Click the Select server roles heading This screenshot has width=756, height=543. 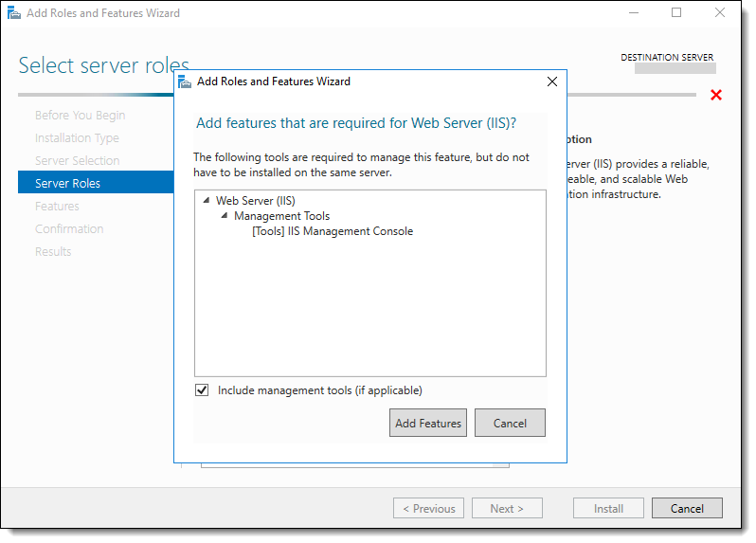[103, 65]
